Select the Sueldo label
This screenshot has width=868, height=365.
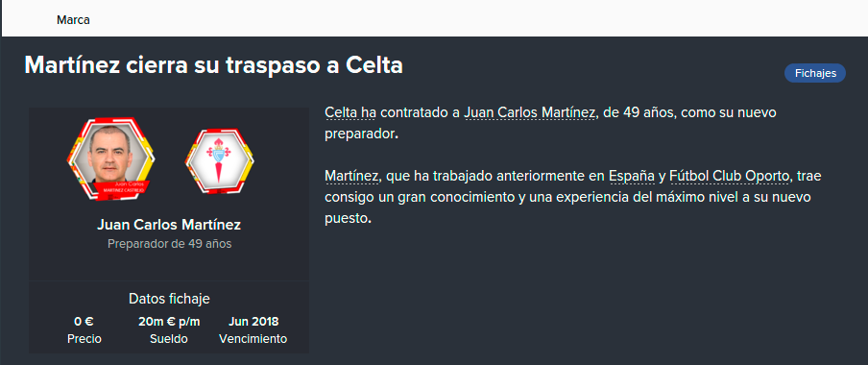(169, 339)
